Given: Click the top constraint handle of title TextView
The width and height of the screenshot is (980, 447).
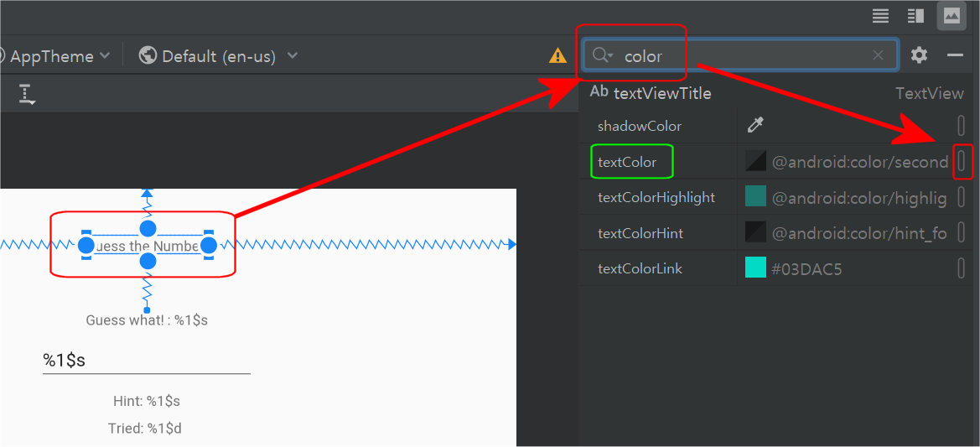Looking at the screenshot, I should click(148, 228).
